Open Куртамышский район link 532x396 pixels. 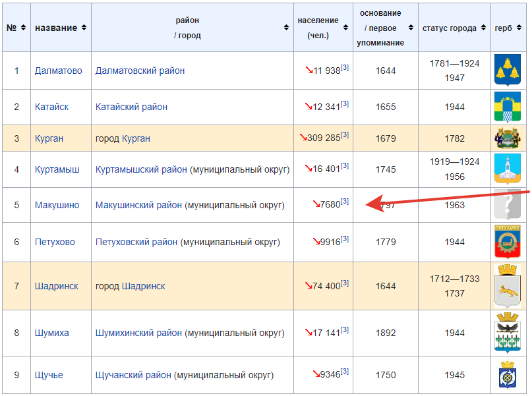pos(141,169)
